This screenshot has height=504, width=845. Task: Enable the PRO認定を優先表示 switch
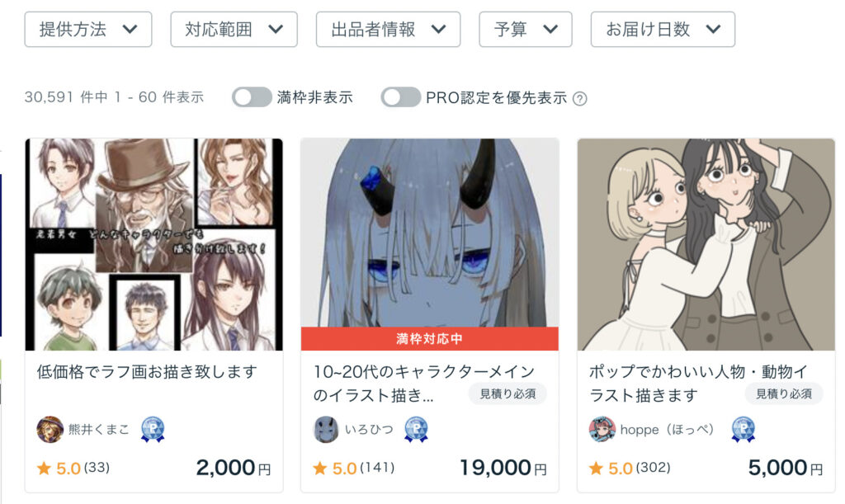pos(400,97)
